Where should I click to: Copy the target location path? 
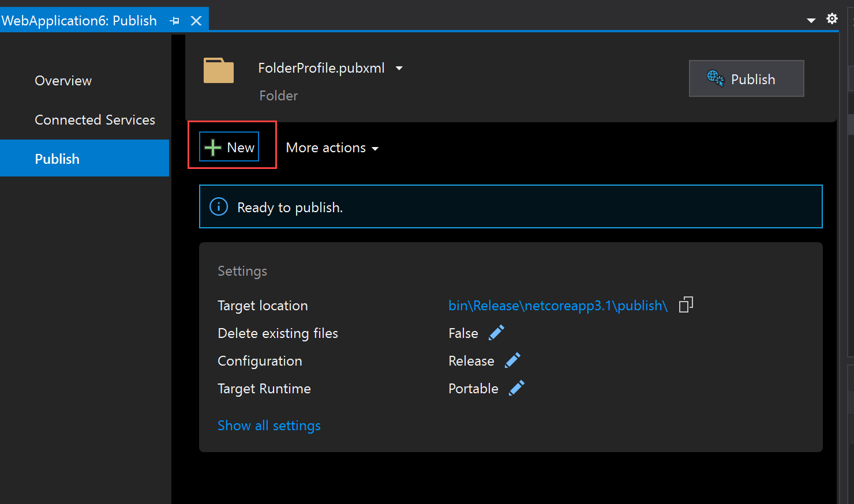click(686, 305)
